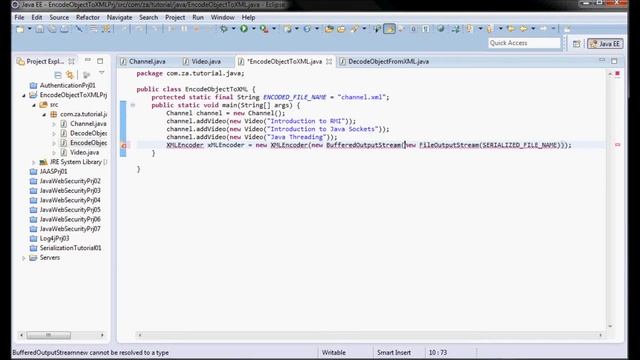Open the Project Explorer view menu triangle

(102, 73)
